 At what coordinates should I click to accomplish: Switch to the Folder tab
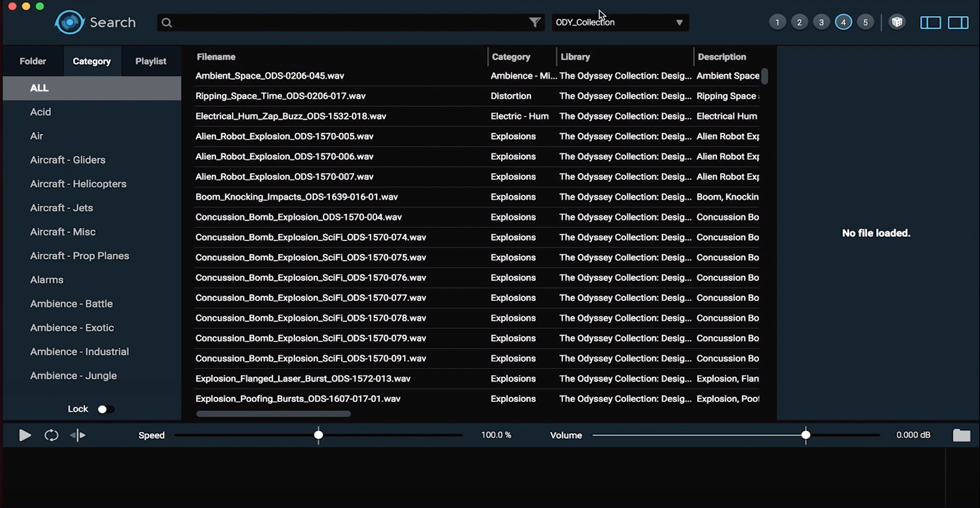[32, 61]
